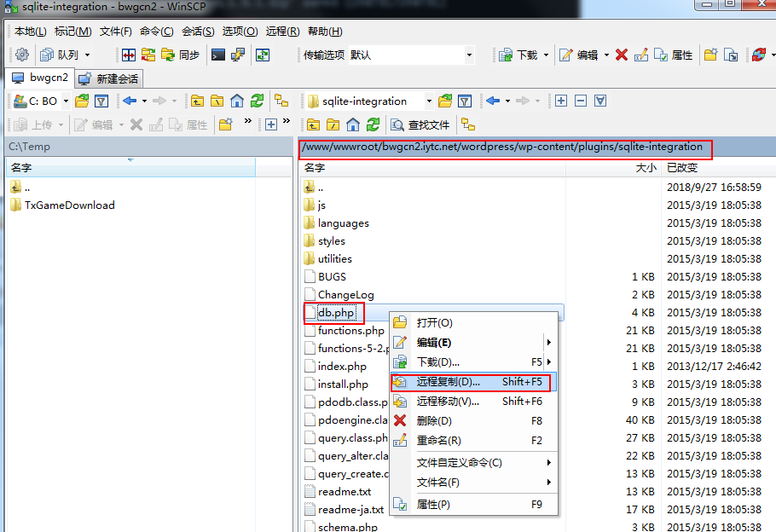Viewport: 776px width, 532px height.
Task: Click the rename icon in top toolbar
Action: click(641, 55)
